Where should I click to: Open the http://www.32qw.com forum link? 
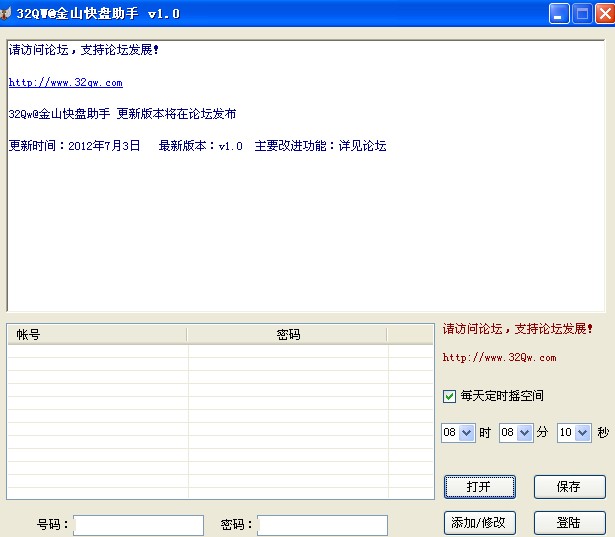(x=66, y=82)
